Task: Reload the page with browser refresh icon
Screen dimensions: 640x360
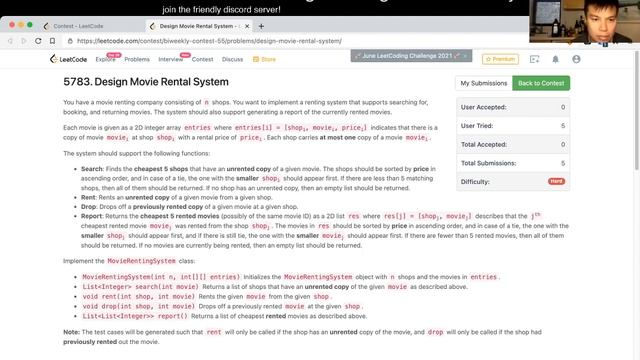Action: pos(38,41)
